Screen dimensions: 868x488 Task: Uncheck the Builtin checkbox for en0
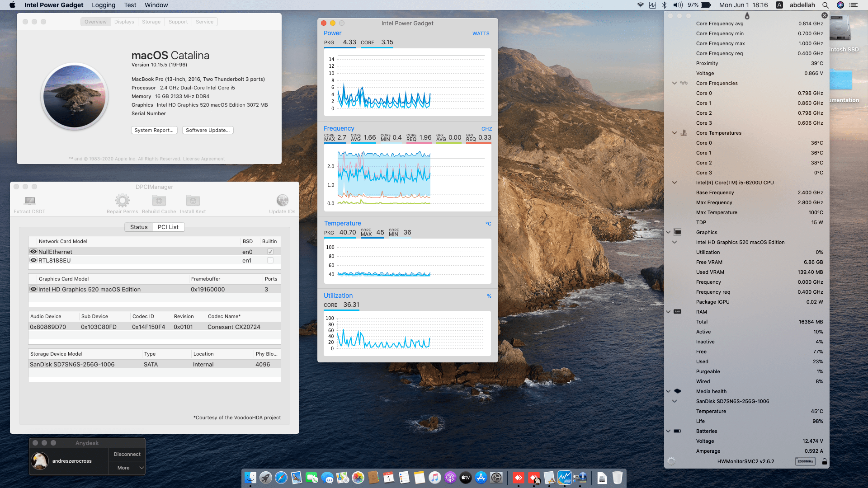pos(269,252)
